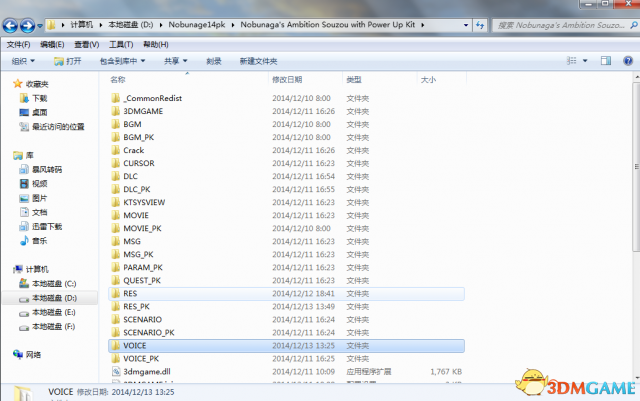The width and height of the screenshot is (640, 401).
Task: Open the 帮助(H) menu
Action: (x=156, y=45)
